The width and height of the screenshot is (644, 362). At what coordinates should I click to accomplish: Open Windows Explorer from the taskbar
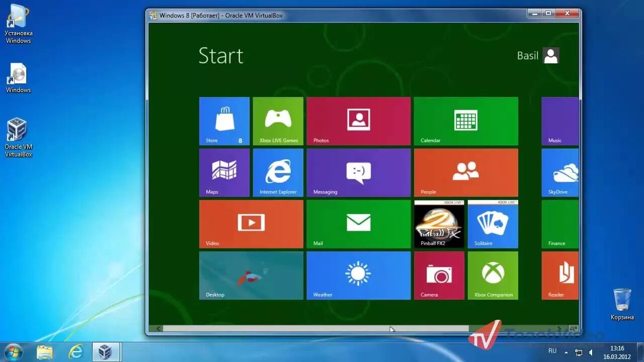coord(45,352)
